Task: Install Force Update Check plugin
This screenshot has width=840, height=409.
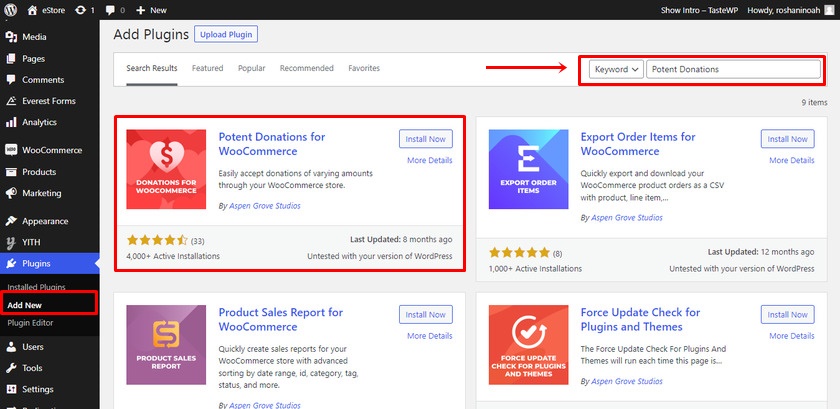Action: pyautogui.click(x=788, y=315)
